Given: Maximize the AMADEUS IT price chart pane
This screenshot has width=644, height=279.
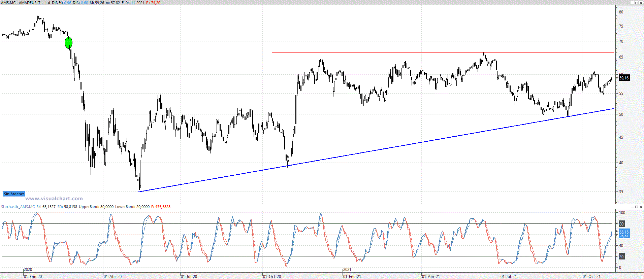Looking at the screenshot, I should [637, 3].
